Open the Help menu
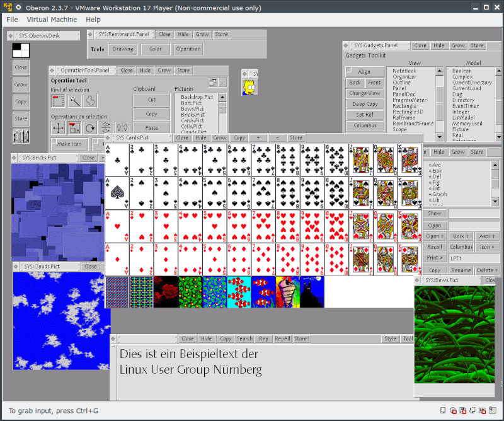This screenshot has height=421, width=504. [93, 20]
